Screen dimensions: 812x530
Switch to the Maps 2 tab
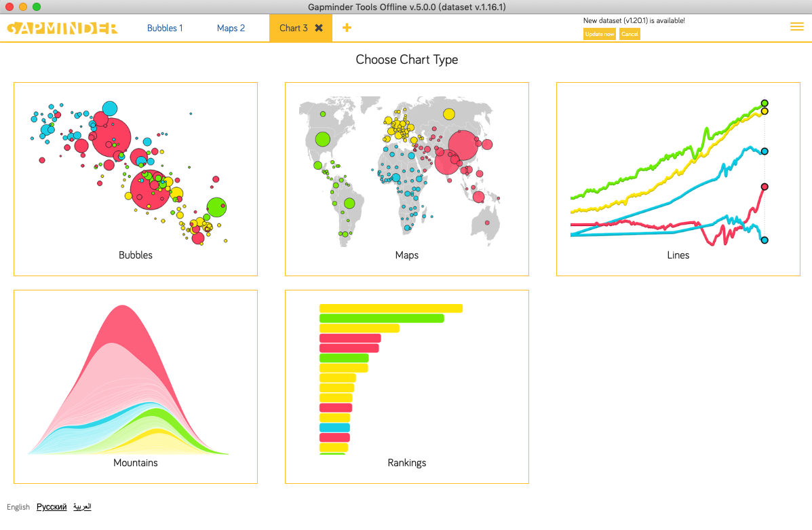point(231,28)
